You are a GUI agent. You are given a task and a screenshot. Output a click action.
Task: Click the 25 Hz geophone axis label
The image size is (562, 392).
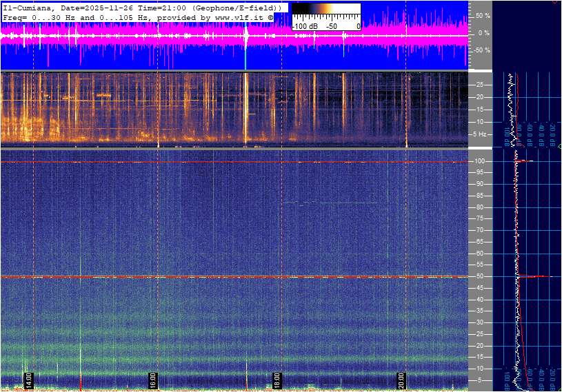[479, 85]
